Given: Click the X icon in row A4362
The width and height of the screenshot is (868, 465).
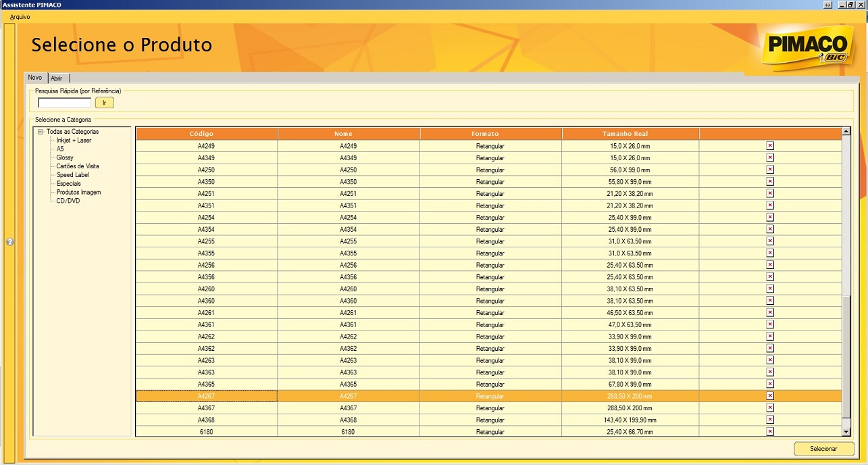Looking at the screenshot, I should pos(770,348).
